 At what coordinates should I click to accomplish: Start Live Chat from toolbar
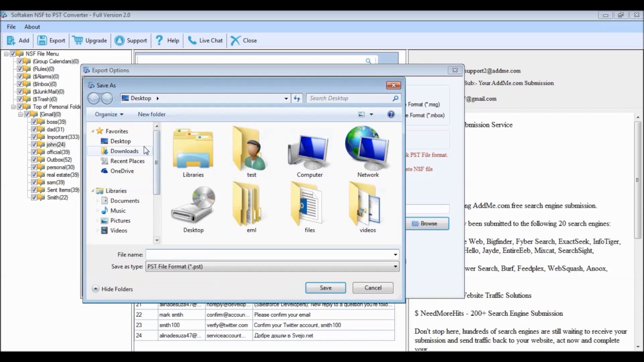pos(205,40)
